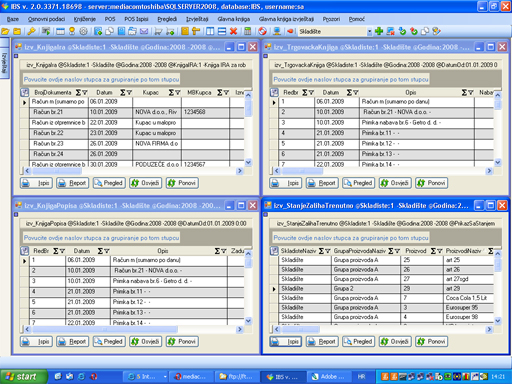
Task: Click HR language indicator in taskbar
Action: pos(362,377)
